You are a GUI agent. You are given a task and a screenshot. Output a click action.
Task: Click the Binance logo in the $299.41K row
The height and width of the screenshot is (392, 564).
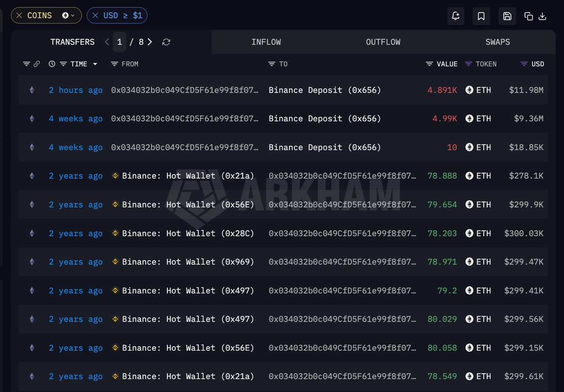coord(115,290)
